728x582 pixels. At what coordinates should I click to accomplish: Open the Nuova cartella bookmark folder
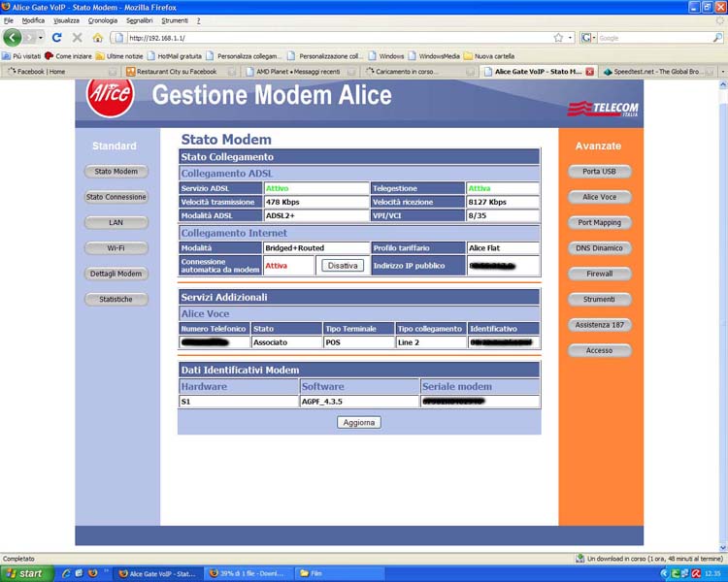click(489, 56)
